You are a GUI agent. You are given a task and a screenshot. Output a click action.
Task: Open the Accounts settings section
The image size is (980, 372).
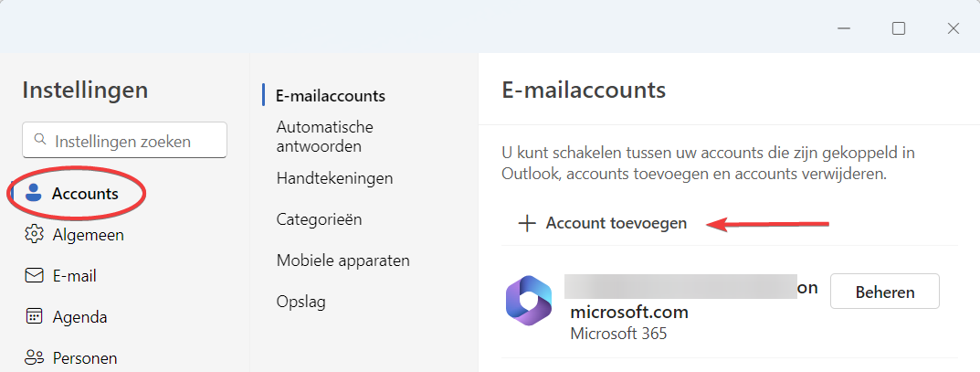pos(85,193)
